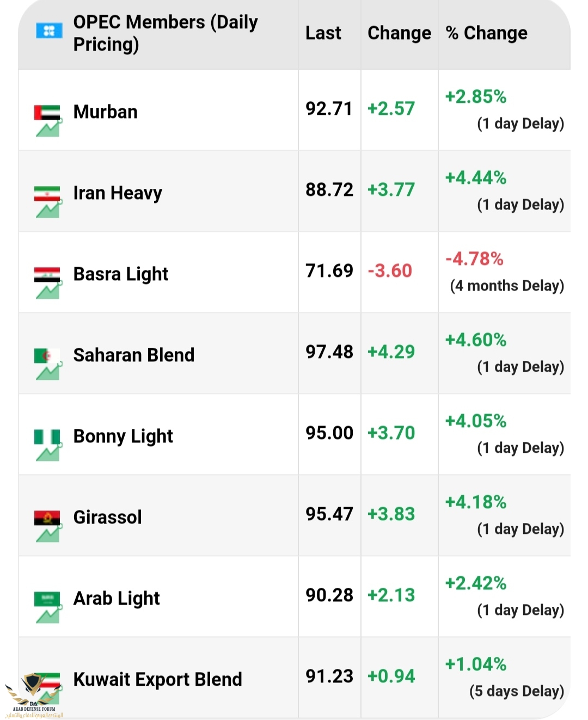Click the Change column header
Image resolution: width=588 pixels, height=720 pixels.
pos(399,33)
